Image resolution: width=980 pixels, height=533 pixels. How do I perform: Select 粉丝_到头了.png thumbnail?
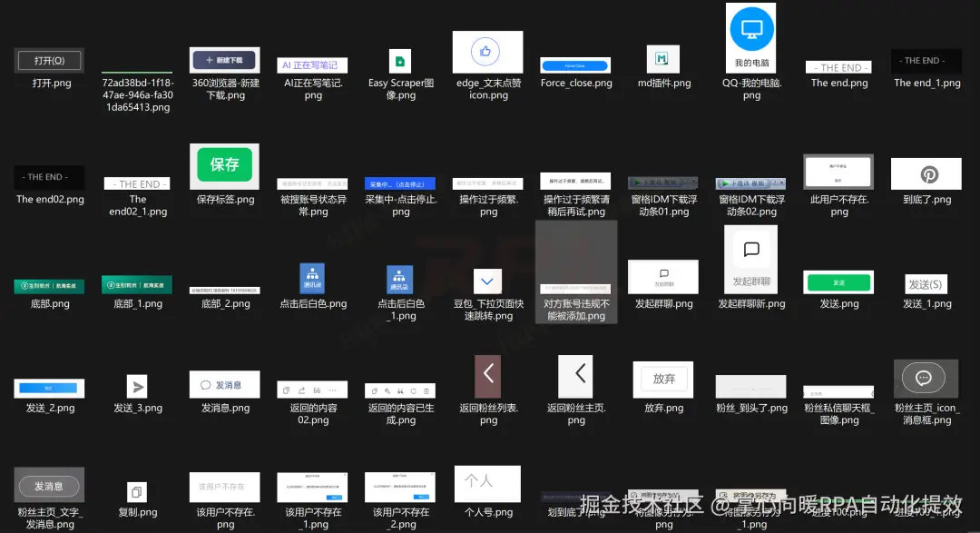coord(750,387)
